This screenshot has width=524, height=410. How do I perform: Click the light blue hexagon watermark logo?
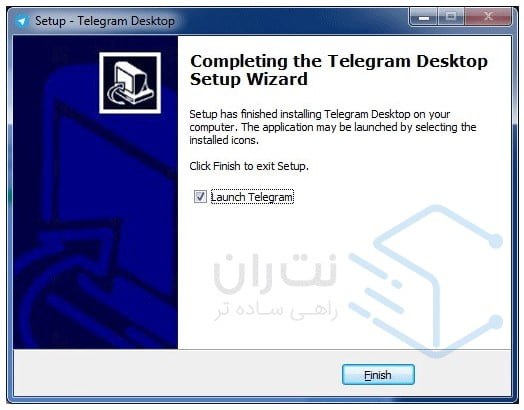tap(426, 281)
